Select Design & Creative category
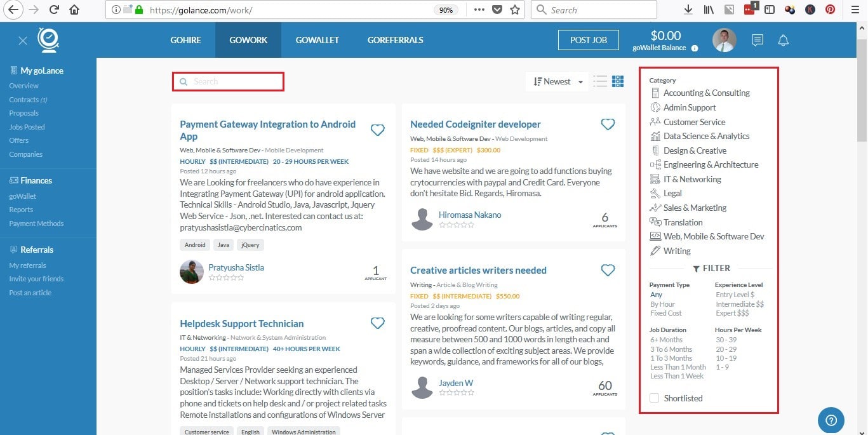 point(695,151)
